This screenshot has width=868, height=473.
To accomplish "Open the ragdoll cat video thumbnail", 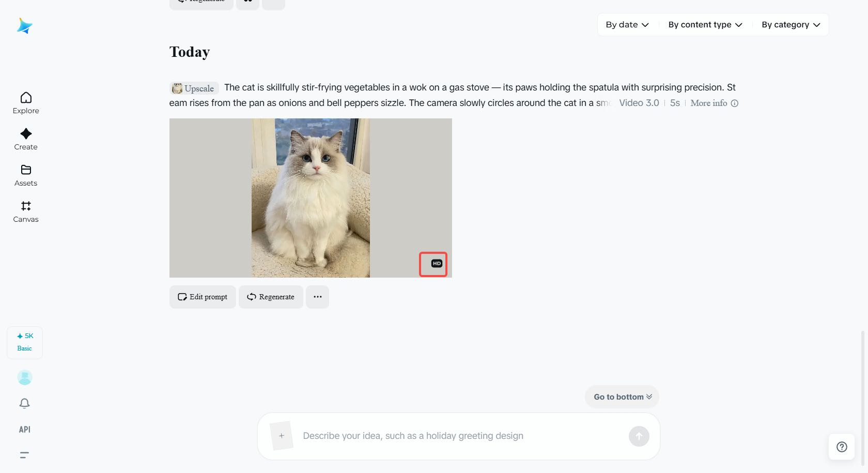I will [311, 198].
